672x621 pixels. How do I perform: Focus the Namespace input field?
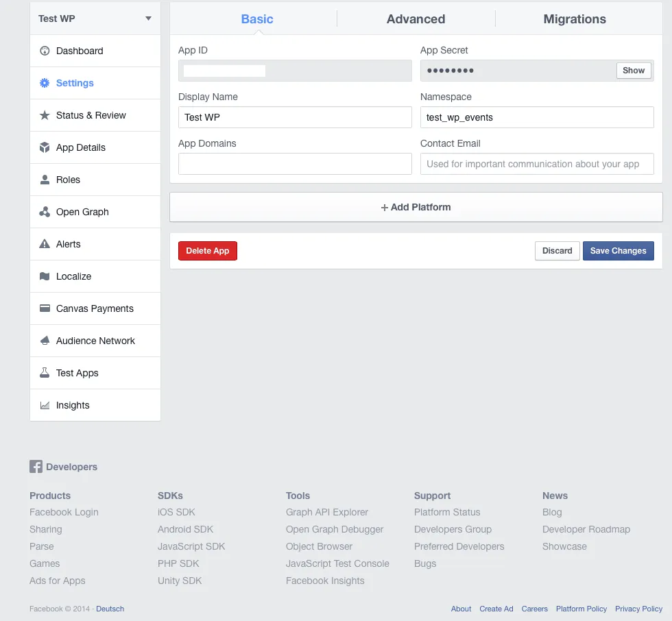(x=536, y=117)
